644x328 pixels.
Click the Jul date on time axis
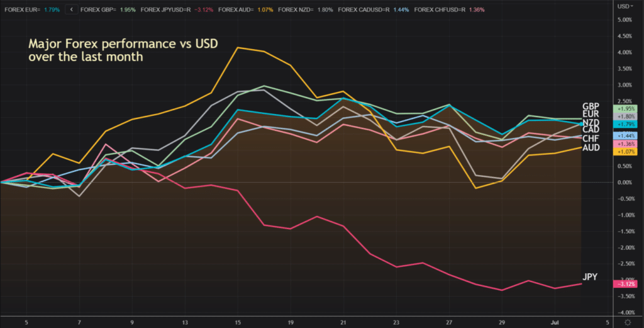click(x=555, y=323)
